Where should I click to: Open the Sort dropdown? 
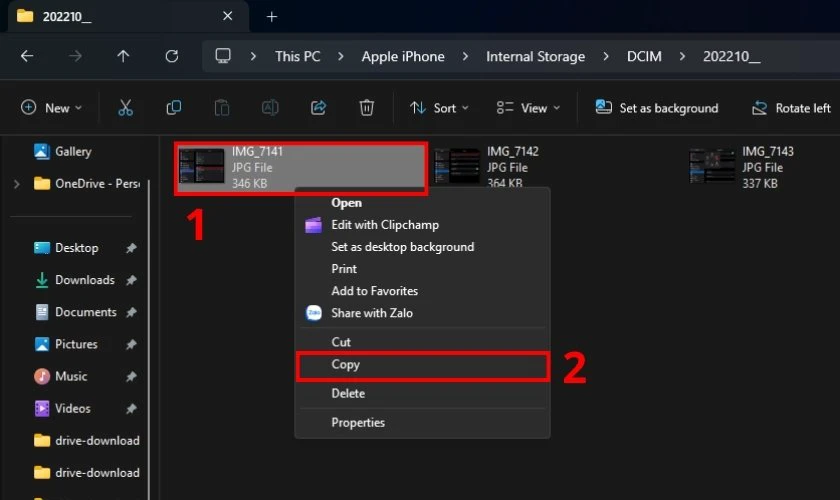(x=439, y=108)
